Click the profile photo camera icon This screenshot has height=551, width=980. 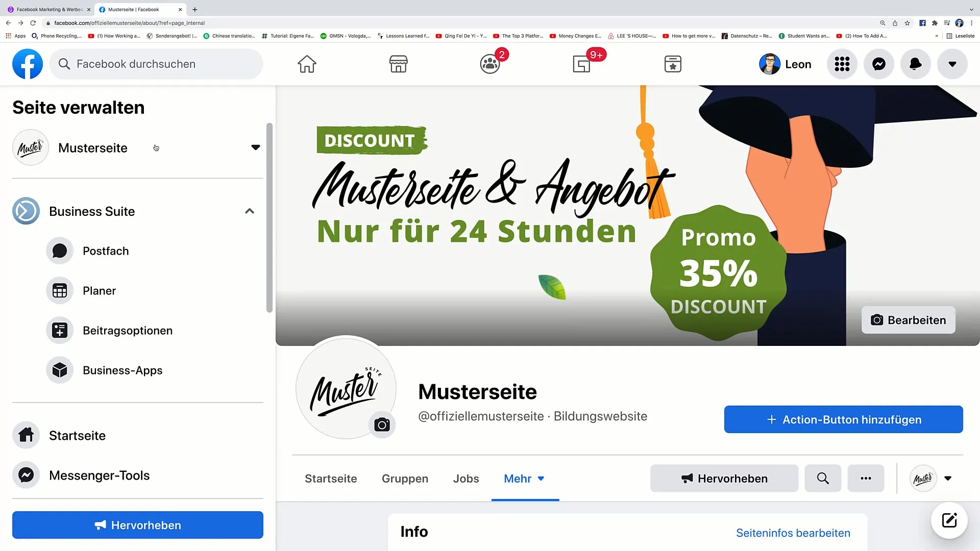coord(382,424)
